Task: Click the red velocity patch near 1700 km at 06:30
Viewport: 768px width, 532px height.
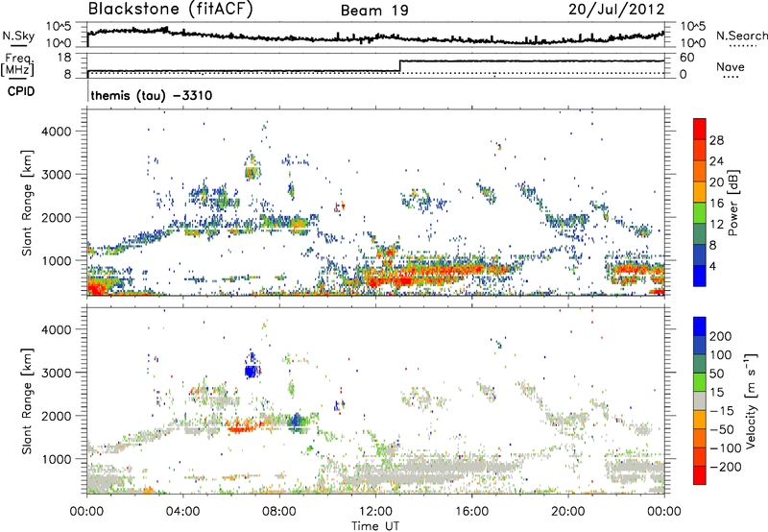Action: 240,427
